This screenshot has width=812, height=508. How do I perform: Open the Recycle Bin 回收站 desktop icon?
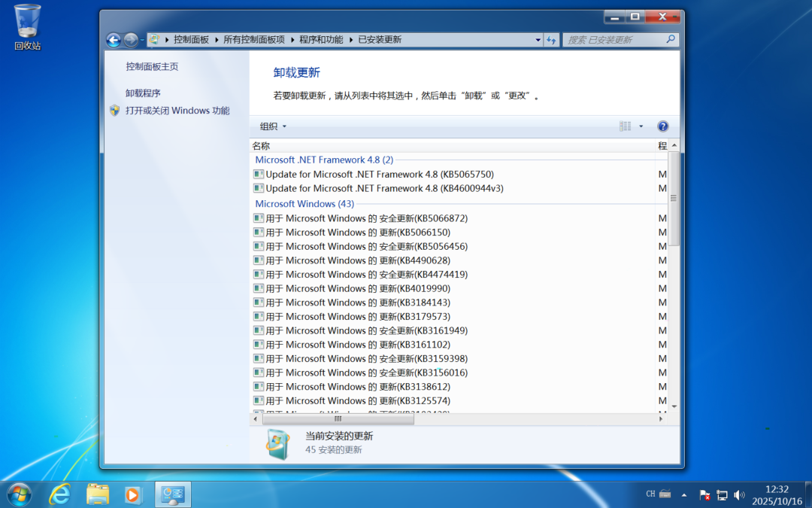28,27
